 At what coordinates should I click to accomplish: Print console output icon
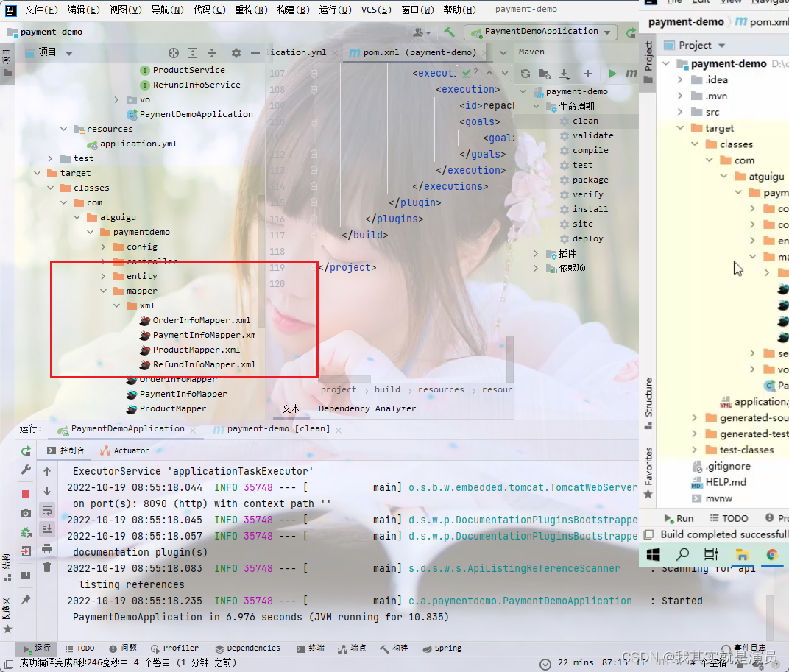click(47, 548)
